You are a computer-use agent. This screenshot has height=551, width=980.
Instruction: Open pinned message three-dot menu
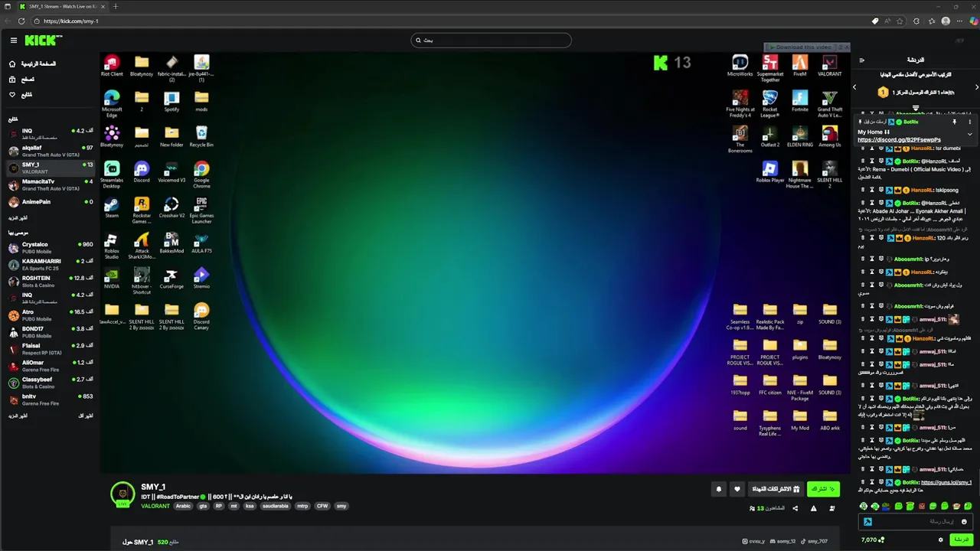tap(969, 122)
